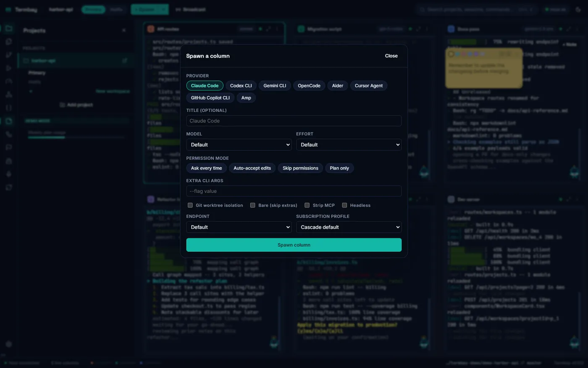Enable Git worktree isolation checkbox
This screenshot has width=588, height=368.
tap(190, 205)
